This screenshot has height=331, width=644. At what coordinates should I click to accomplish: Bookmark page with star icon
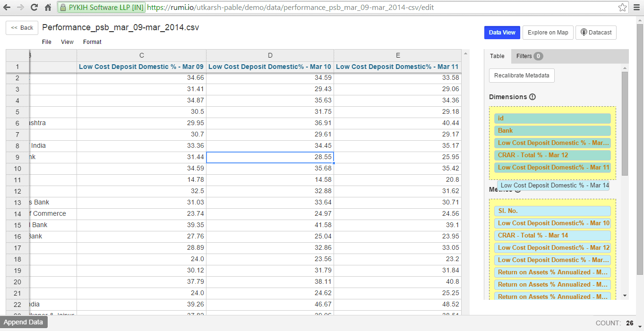pos(623,8)
